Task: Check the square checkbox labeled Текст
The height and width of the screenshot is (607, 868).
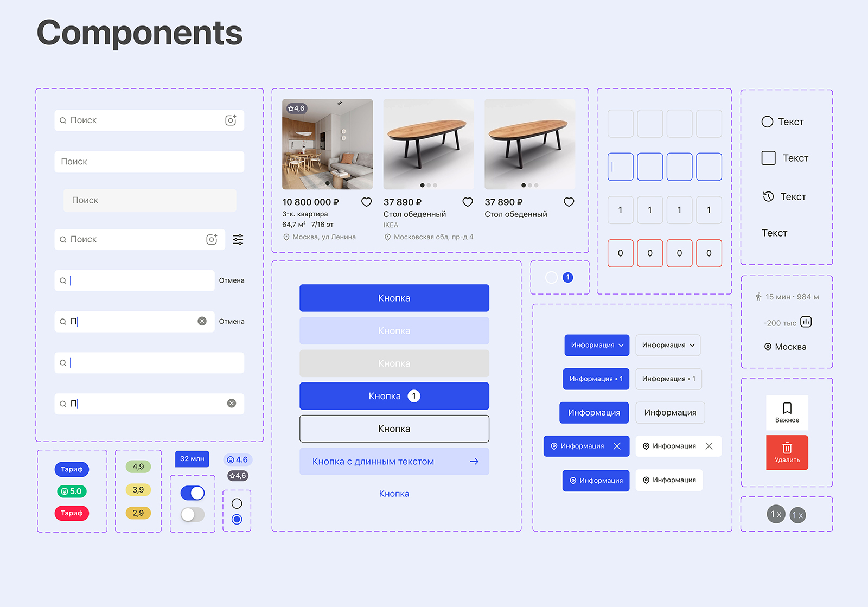Action: click(x=768, y=158)
